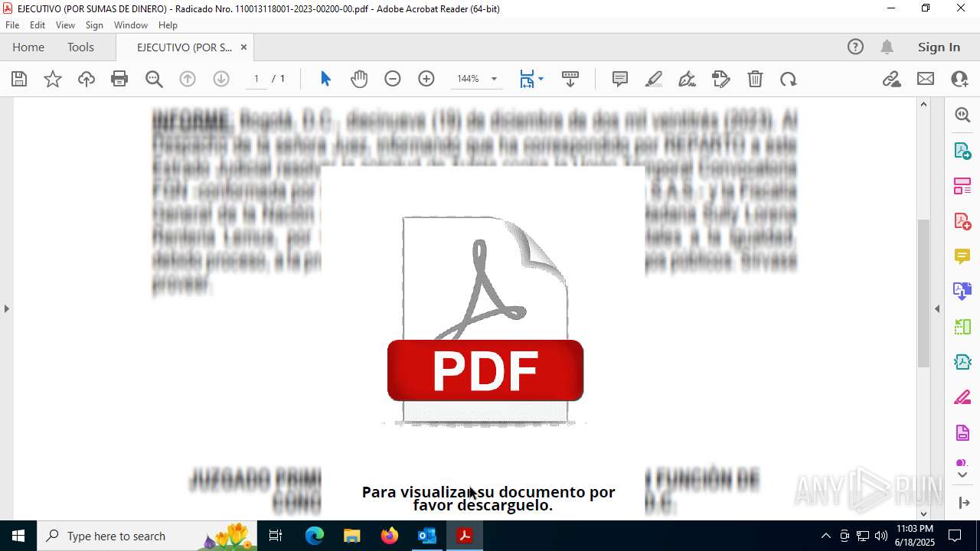This screenshot has height=551, width=980.
Task: Close the EJECUTIVO document tab
Action: pyautogui.click(x=243, y=47)
